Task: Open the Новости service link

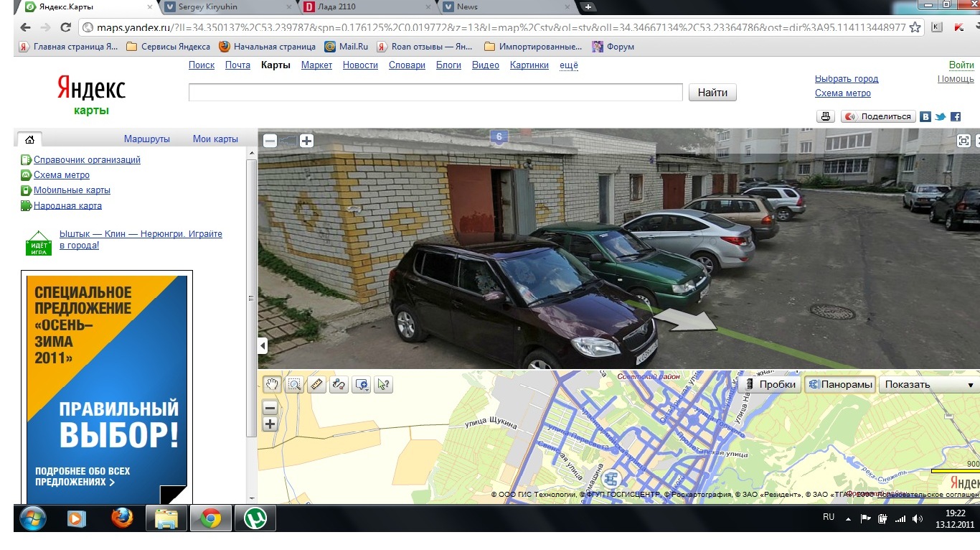Action: (x=360, y=65)
